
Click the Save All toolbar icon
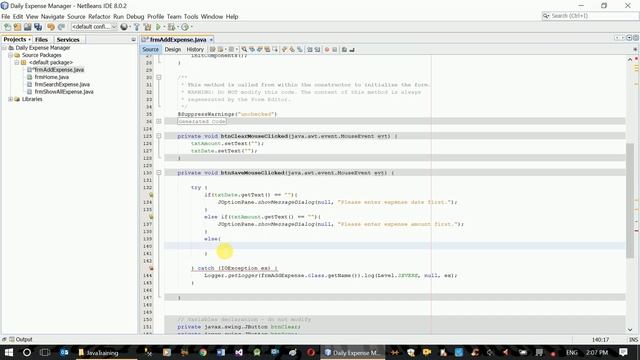(38, 27)
